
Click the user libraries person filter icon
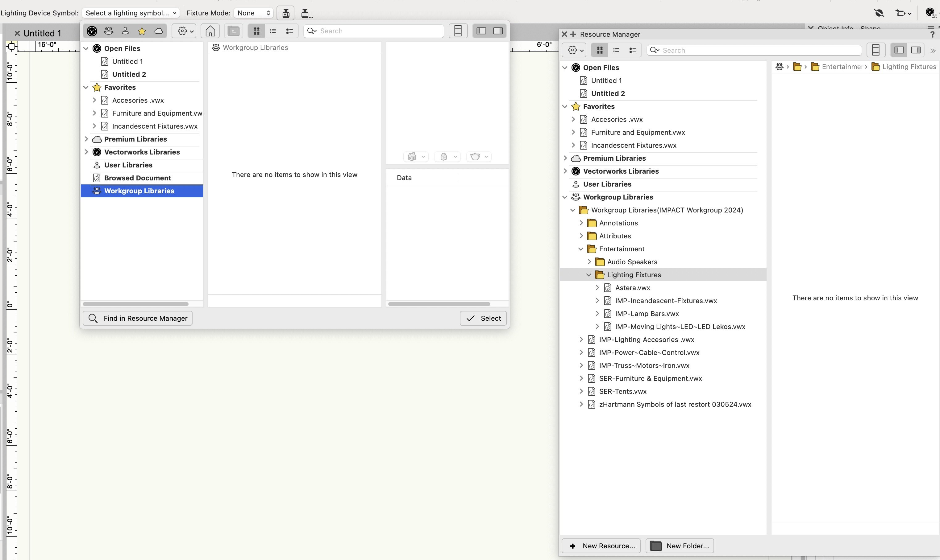pyautogui.click(x=125, y=31)
